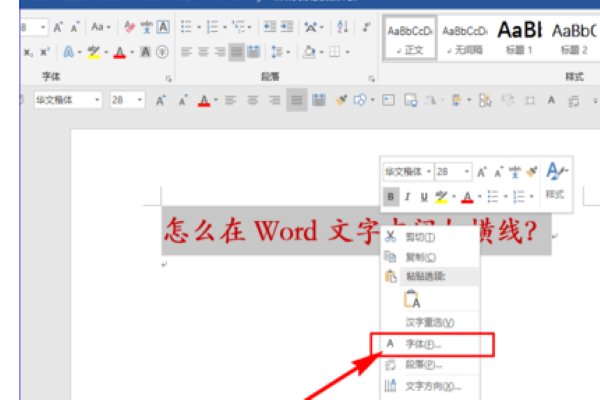Screen dimensions: 600x400
Task: Show or hide paragraph marks
Action: (x=366, y=27)
